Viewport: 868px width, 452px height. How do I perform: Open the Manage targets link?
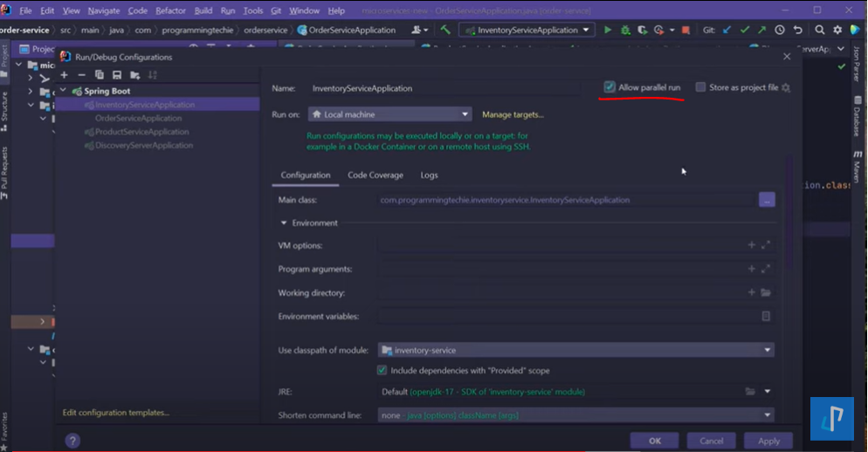(x=513, y=114)
